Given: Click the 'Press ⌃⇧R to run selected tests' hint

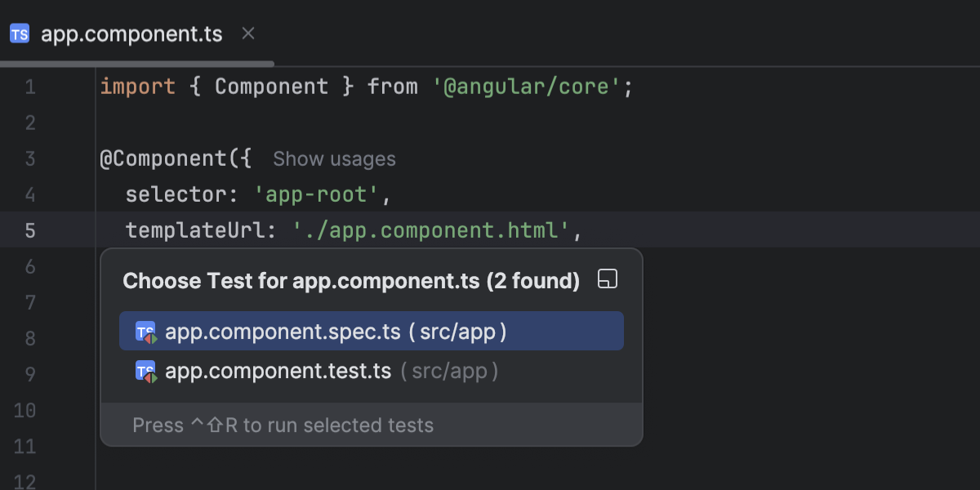Looking at the screenshot, I should [283, 425].
